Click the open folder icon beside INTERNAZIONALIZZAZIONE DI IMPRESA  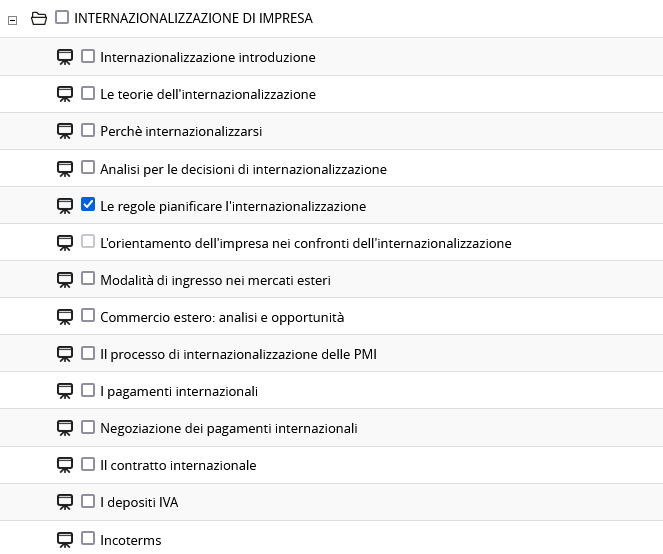[x=39, y=18]
